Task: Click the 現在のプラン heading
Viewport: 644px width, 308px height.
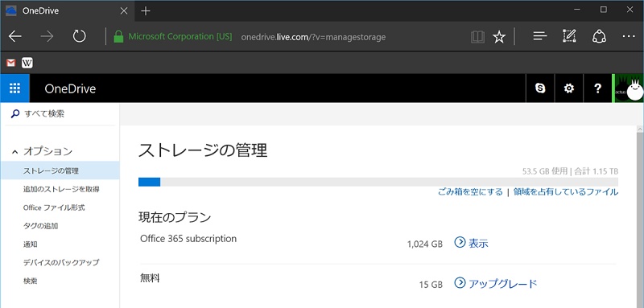Action: point(175,217)
